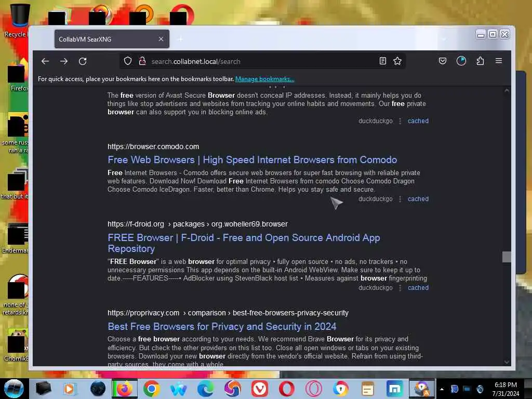Launch Vivaldi from the taskbar

tap(260, 389)
